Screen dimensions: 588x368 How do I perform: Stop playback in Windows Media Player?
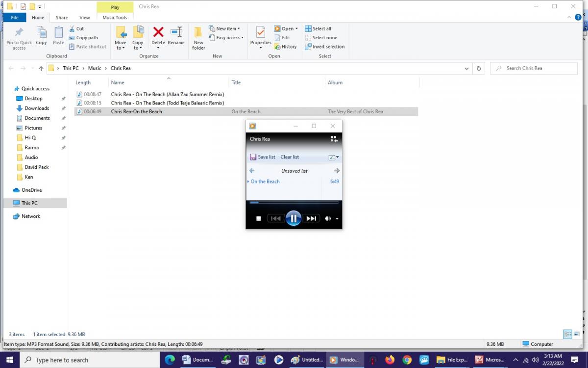259,219
